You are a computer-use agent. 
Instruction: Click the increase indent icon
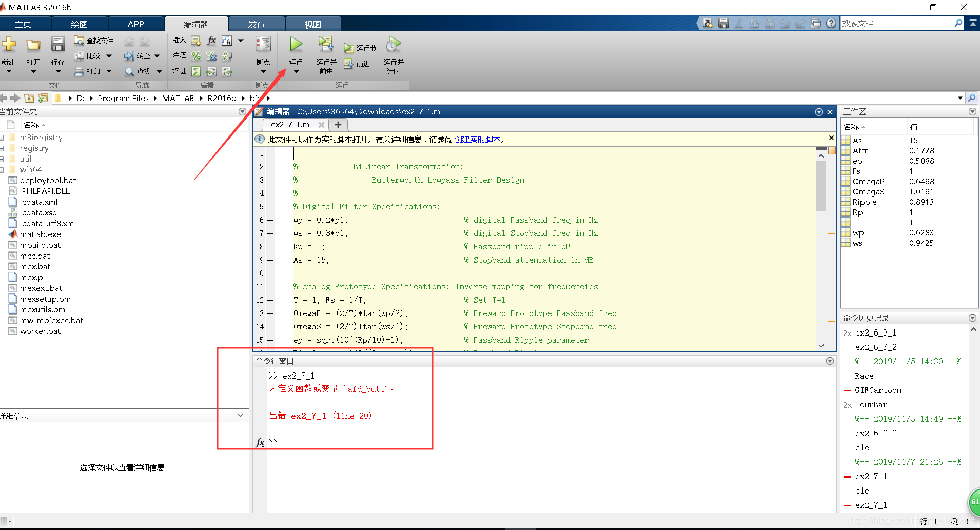click(x=211, y=71)
